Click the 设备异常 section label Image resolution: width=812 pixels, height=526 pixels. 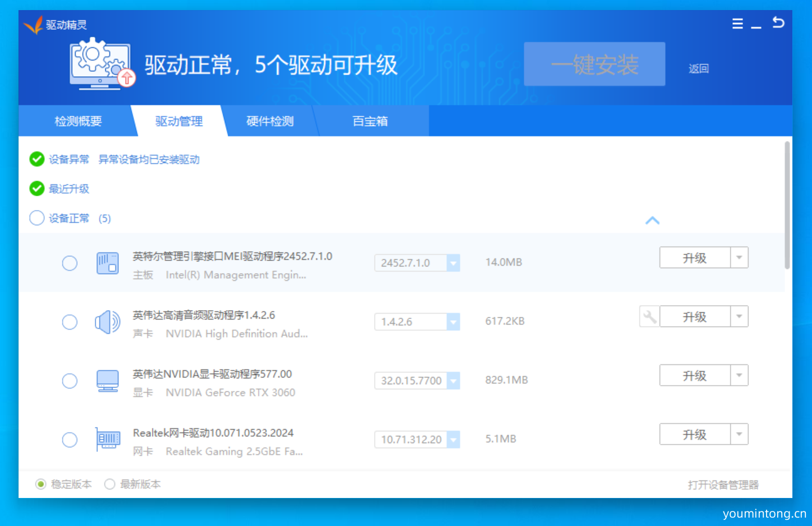[69, 159]
